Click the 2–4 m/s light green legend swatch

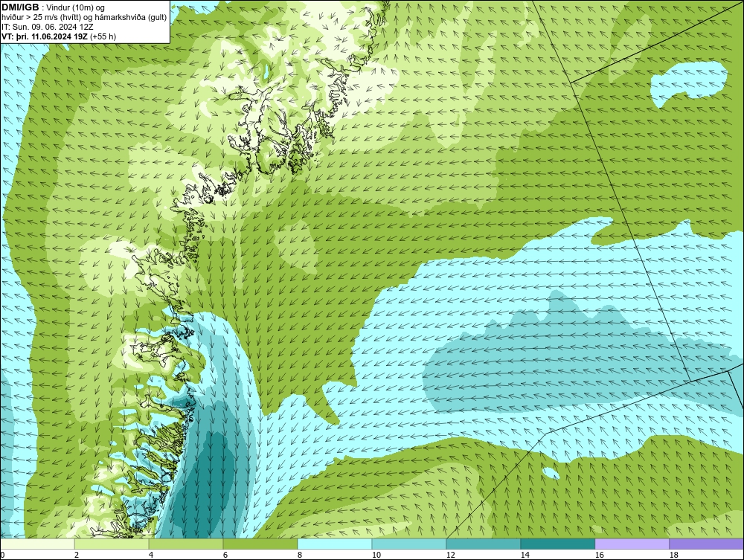[112, 544]
